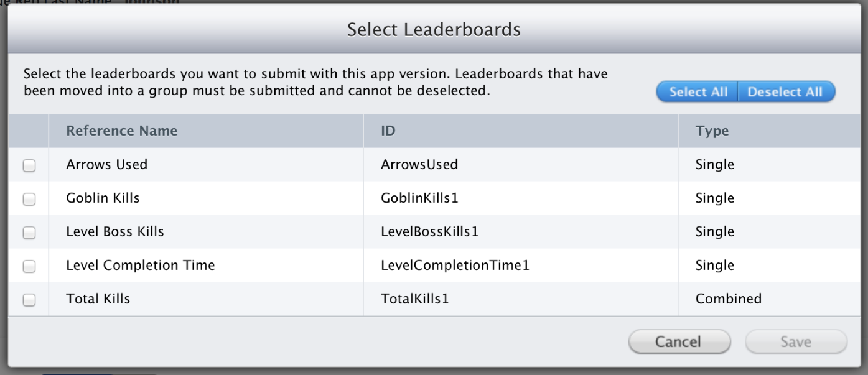This screenshot has width=868, height=375.
Task: Check the Goblin Kills leaderboard checkbox
Action: click(x=28, y=198)
